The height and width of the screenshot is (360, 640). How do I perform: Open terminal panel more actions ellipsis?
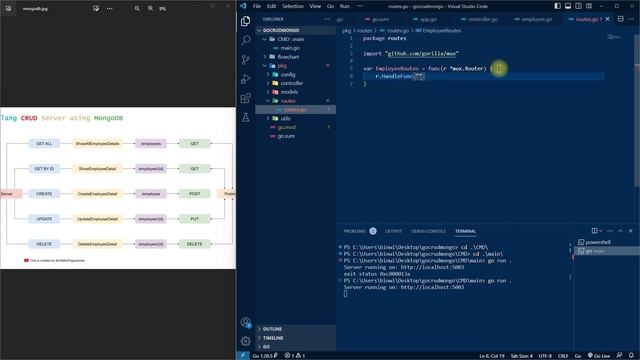click(610, 231)
